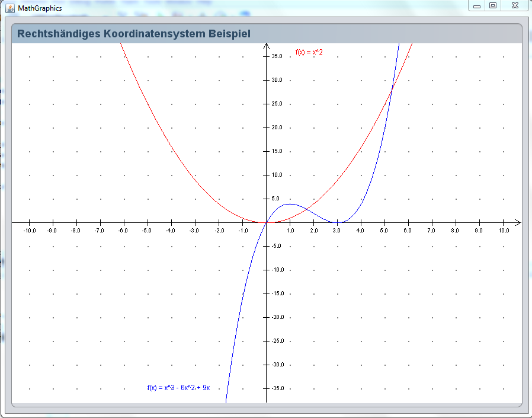Select the red f(x) = x^2 label
Image resolution: width=532 pixels, height=418 pixels.
point(309,53)
